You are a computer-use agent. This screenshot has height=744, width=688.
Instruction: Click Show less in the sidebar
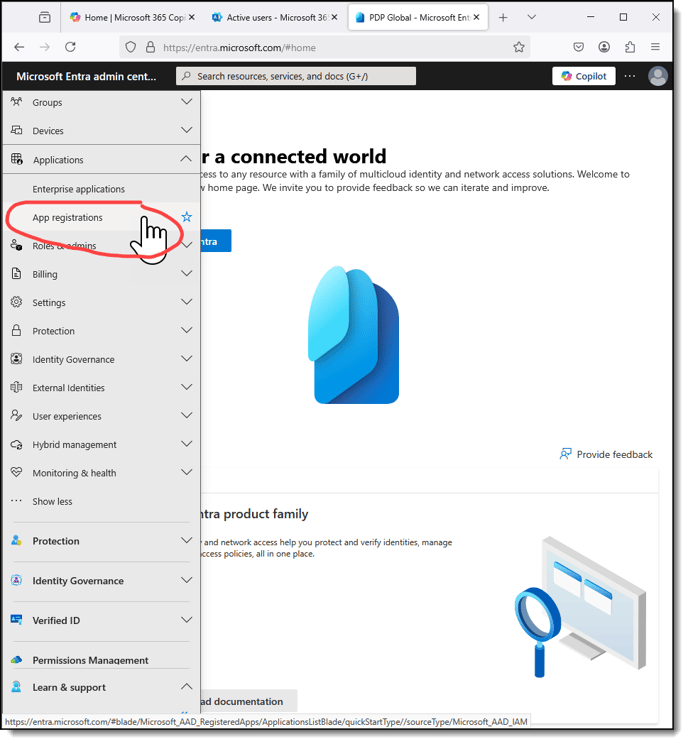tap(52, 502)
